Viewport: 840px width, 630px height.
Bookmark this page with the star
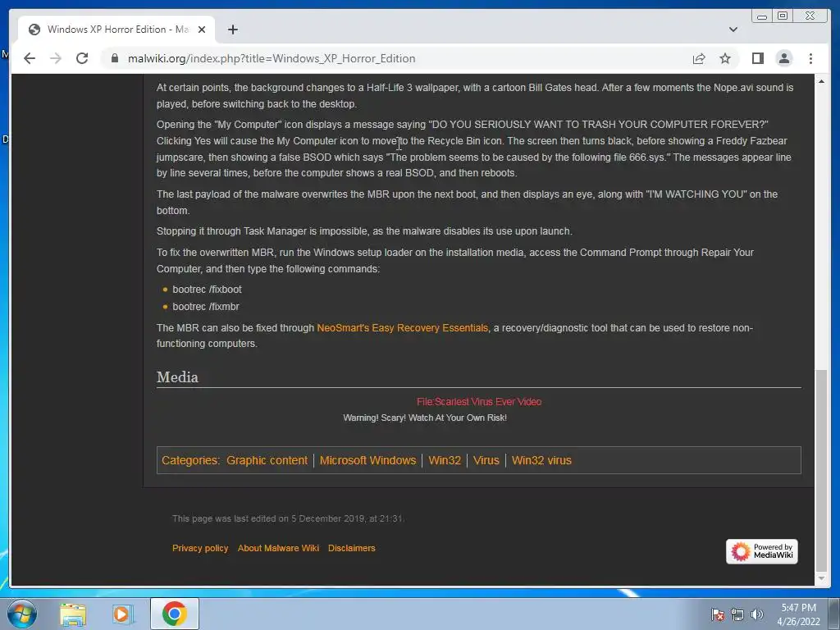[725, 58]
